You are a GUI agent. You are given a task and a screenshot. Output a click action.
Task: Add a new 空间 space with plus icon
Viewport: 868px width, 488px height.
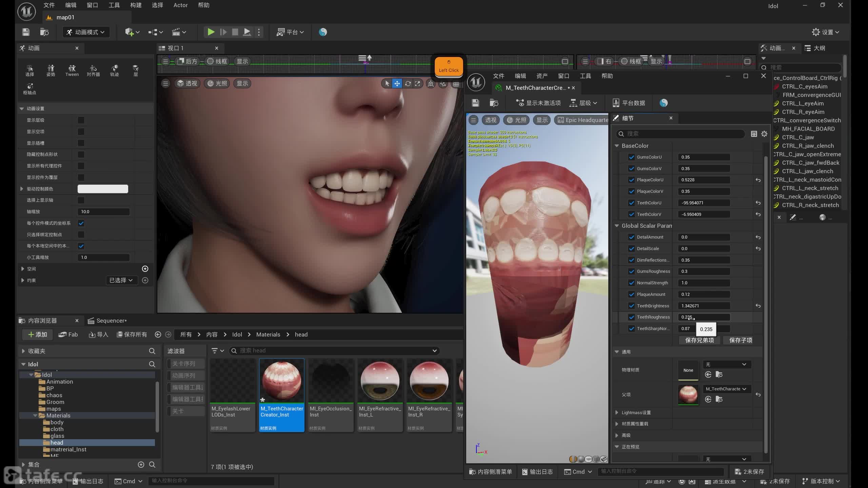(x=145, y=269)
